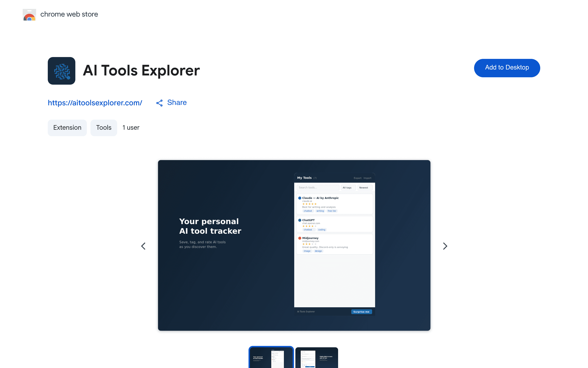Click the "Surprise me" button in screenshot
588x368 pixels.
pyautogui.click(x=361, y=312)
